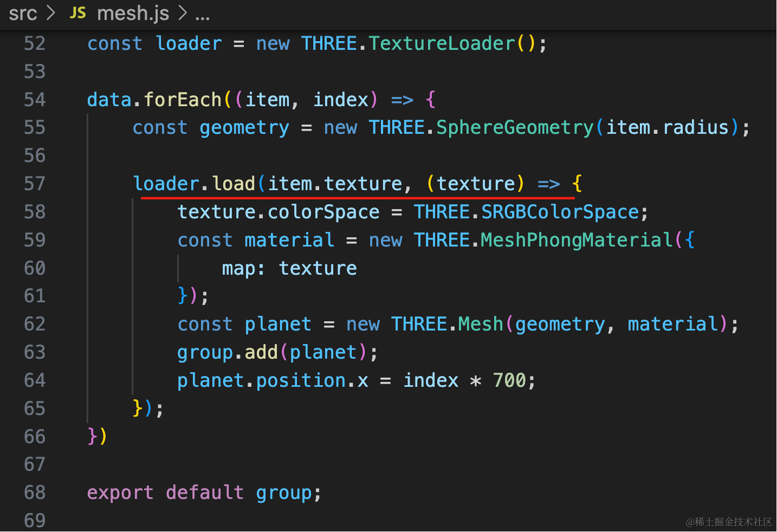
Task: Select line number 54 in gutter
Action: pyautogui.click(x=35, y=100)
